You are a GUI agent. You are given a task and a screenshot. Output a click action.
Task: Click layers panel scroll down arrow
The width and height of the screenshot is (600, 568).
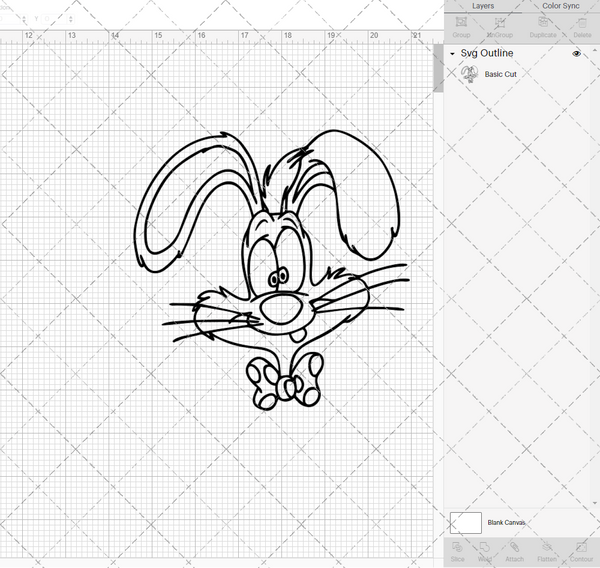tap(594, 503)
